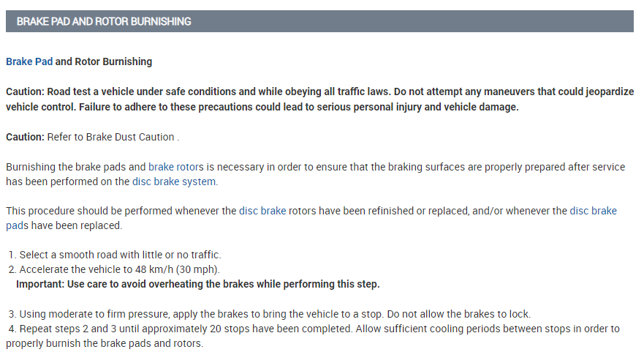Screen dimensions: 644x363
Task: Click the bold "Caution:" label before Brake Dust
Action: click(x=26, y=137)
